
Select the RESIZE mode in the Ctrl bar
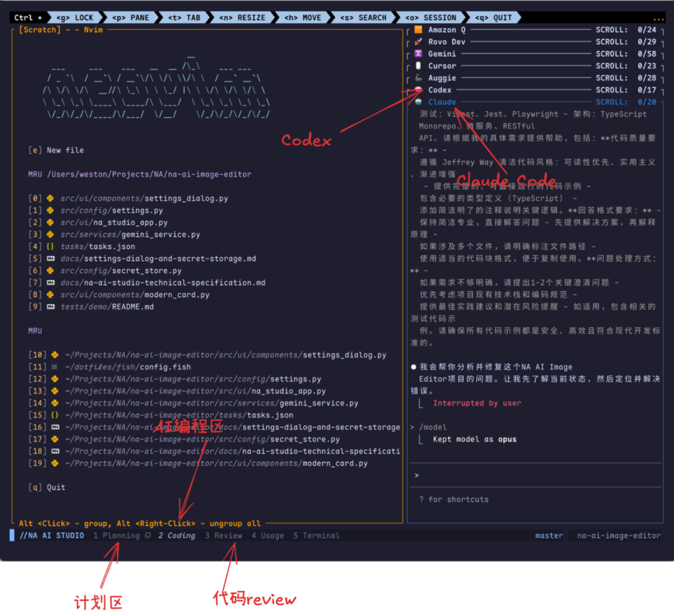242,17
